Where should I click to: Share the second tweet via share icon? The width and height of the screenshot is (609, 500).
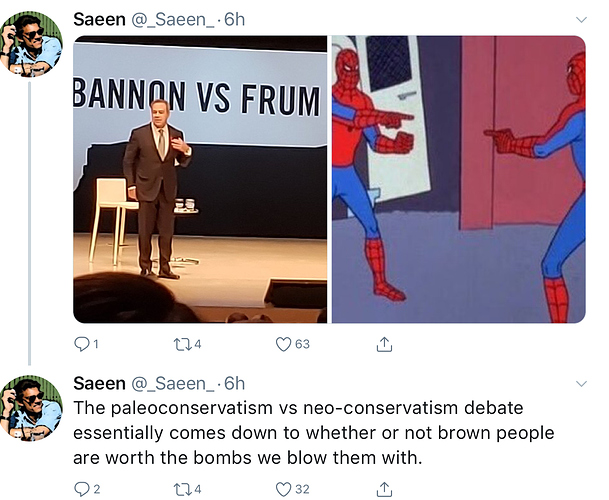[384, 489]
